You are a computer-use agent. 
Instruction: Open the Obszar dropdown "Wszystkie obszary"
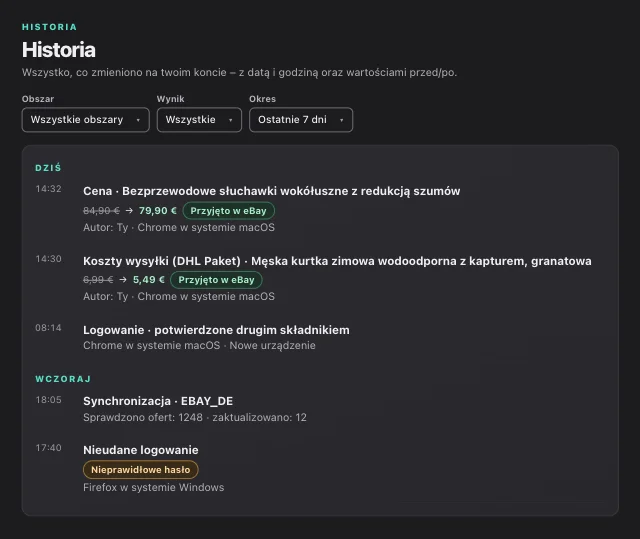tap(86, 120)
